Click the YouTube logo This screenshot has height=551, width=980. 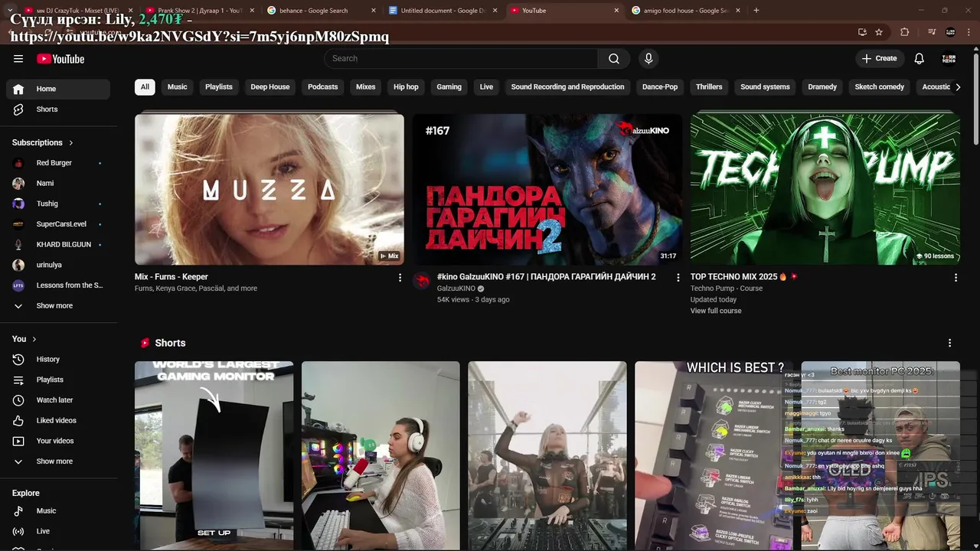click(60, 59)
